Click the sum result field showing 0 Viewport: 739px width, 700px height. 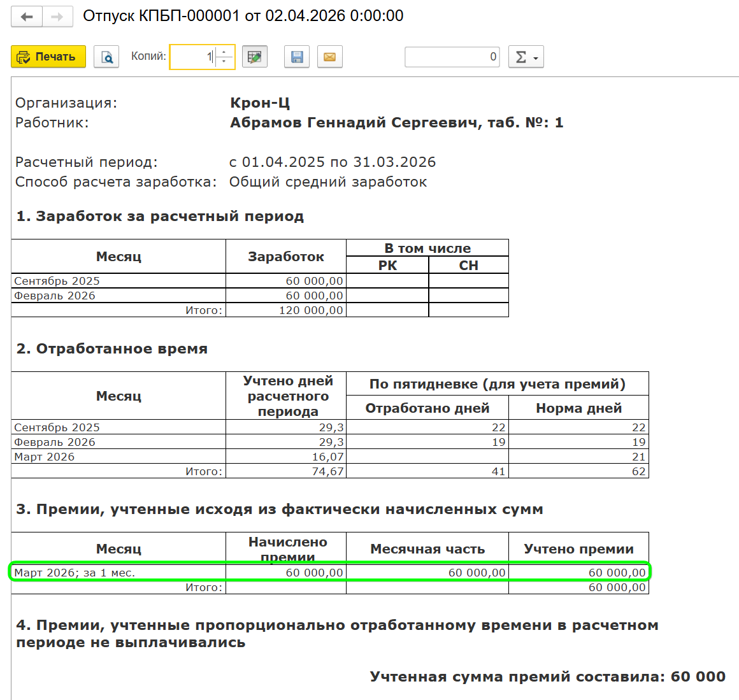[x=452, y=57]
